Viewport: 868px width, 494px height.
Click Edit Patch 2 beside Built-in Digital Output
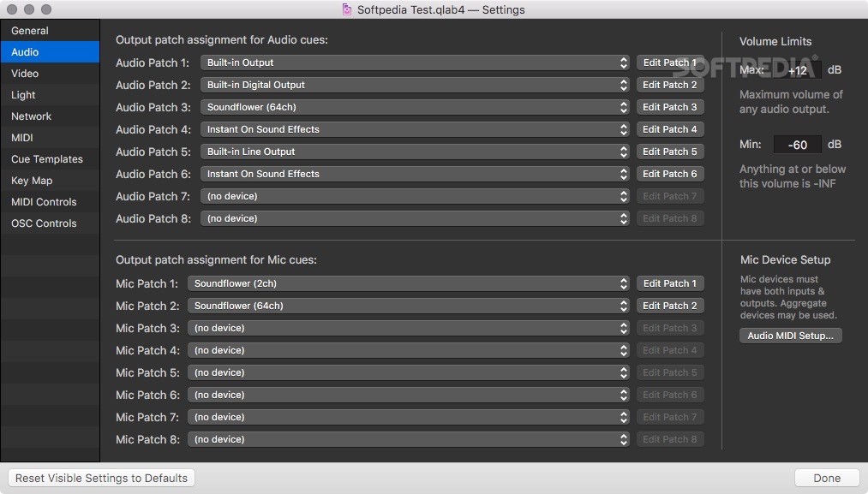tap(670, 85)
